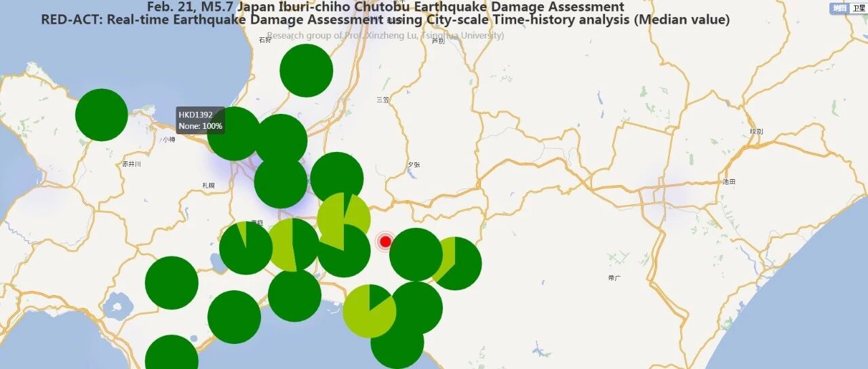
Task: Switch to the 卫星 satellite view
Action: (x=859, y=8)
